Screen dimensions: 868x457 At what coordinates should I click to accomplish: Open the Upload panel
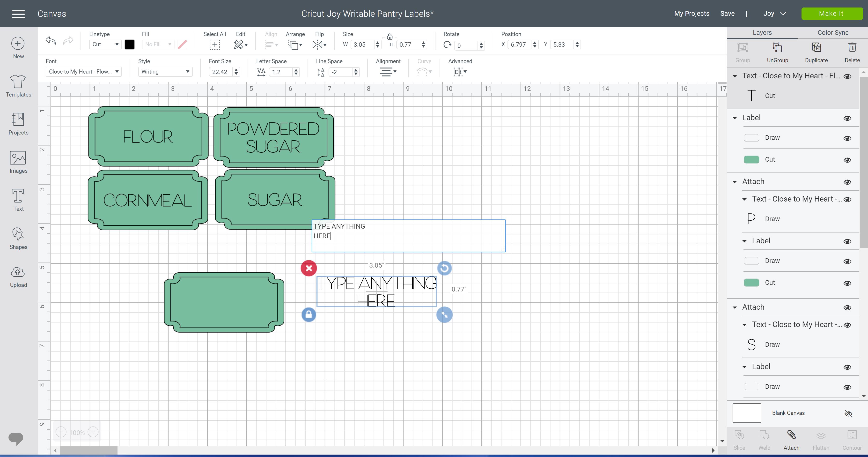click(x=18, y=277)
